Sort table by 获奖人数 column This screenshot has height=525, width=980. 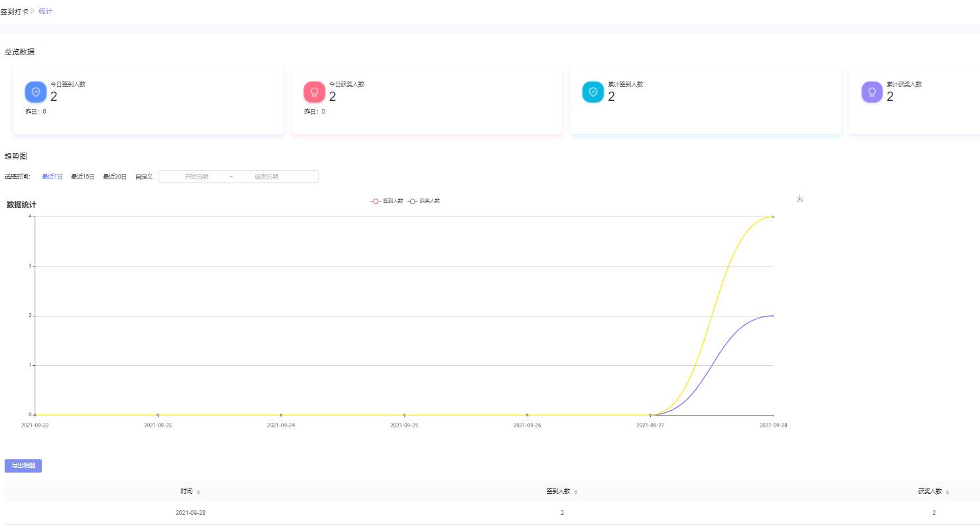click(947, 492)
